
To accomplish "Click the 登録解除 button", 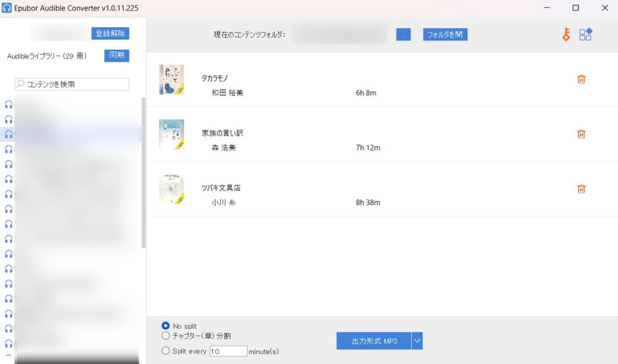I will (x=110, y=34).
